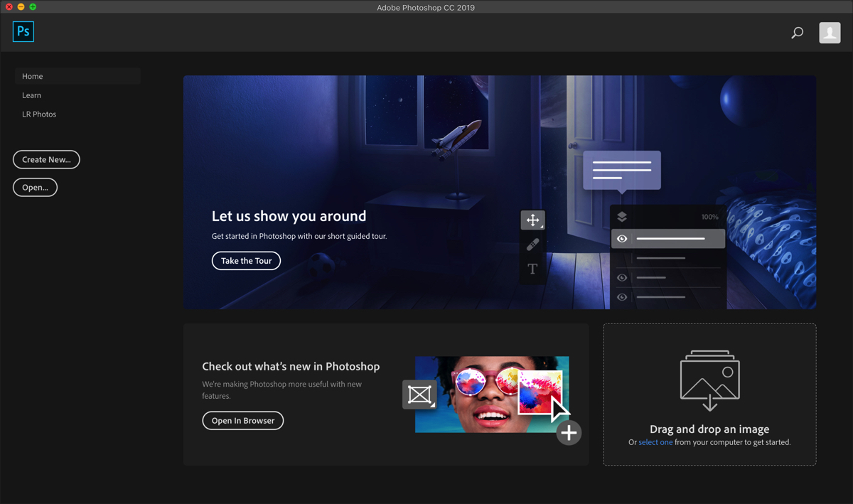Click the Create New... button
The image size is (853, 504).
[x=46, y=159]
